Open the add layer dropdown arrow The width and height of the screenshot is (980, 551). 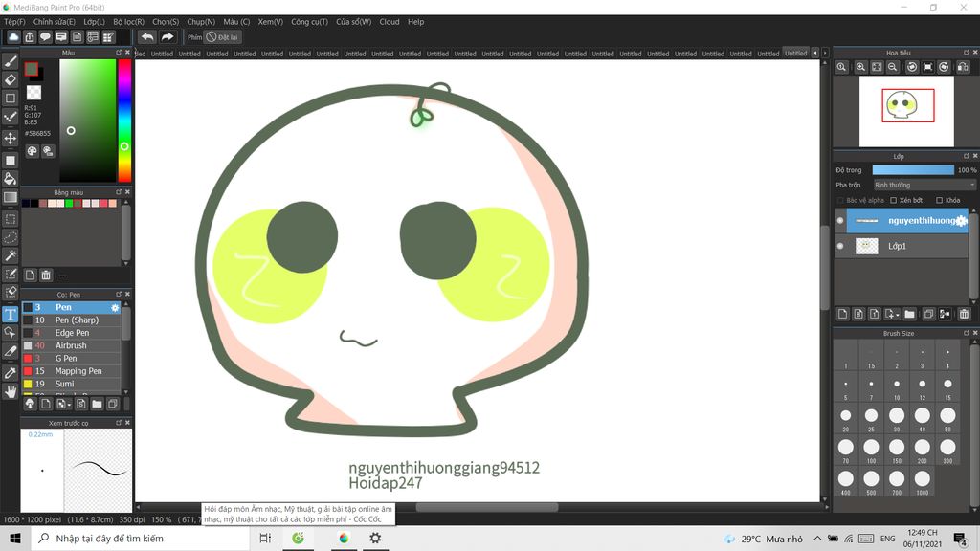[896, 314]
